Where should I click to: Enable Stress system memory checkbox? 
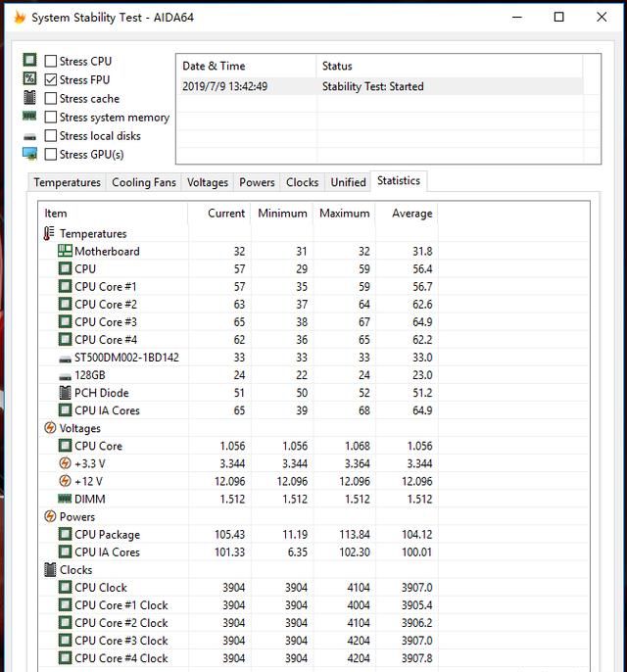(x=51, y=118)
